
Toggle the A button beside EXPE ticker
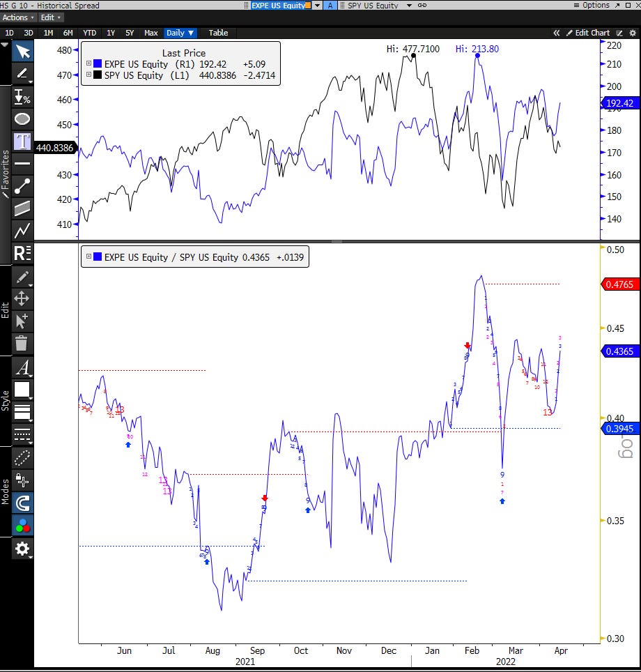pos(330,5)
